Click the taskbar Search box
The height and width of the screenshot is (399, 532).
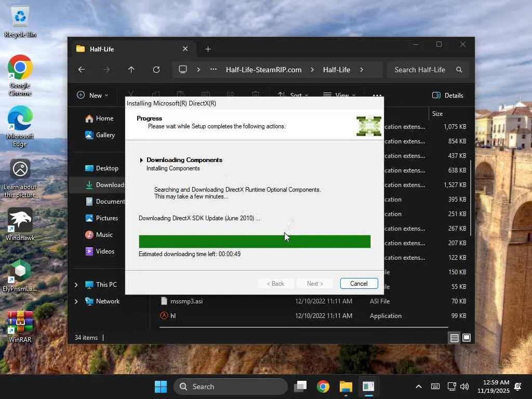230,387
